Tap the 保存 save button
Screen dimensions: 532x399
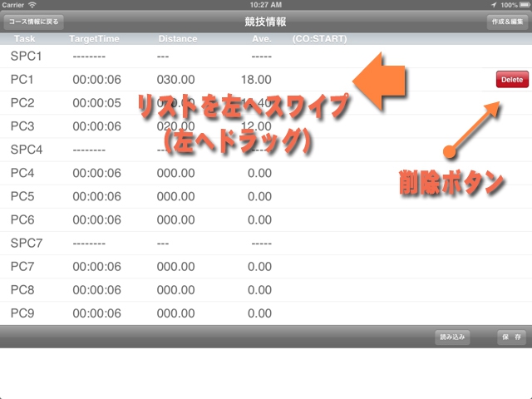(511, 337)
